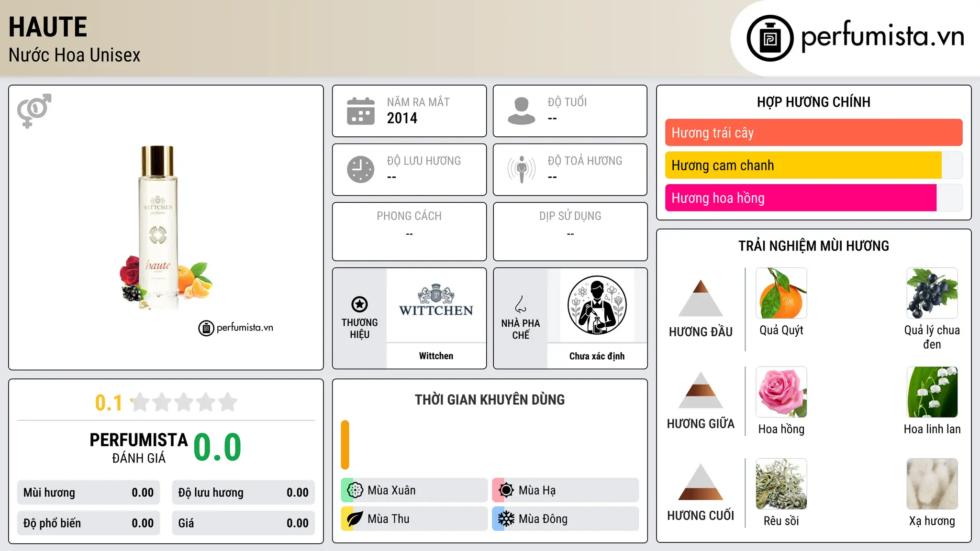Click the launch year value 2014
This screenshot has height=551, width=980.
tap(402, 118)
